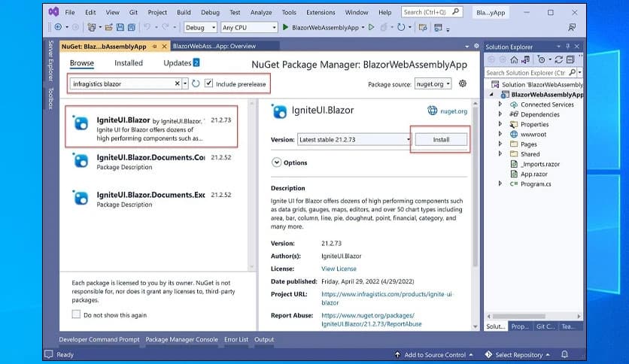Open the Report Abuse link

372,320
